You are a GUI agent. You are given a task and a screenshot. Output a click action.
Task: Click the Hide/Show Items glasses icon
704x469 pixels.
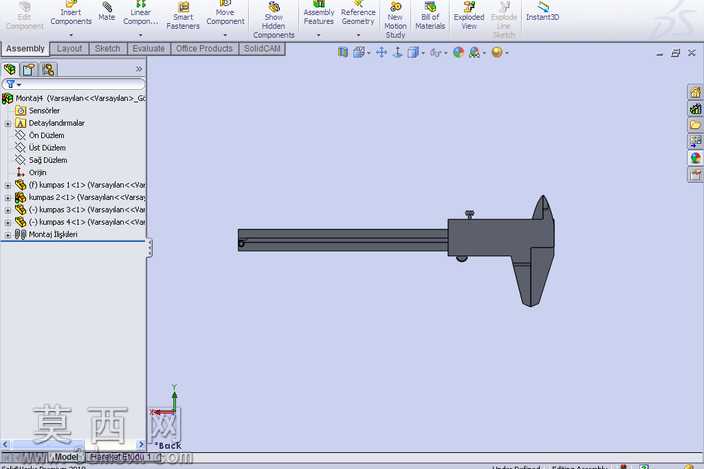point(436,53)
